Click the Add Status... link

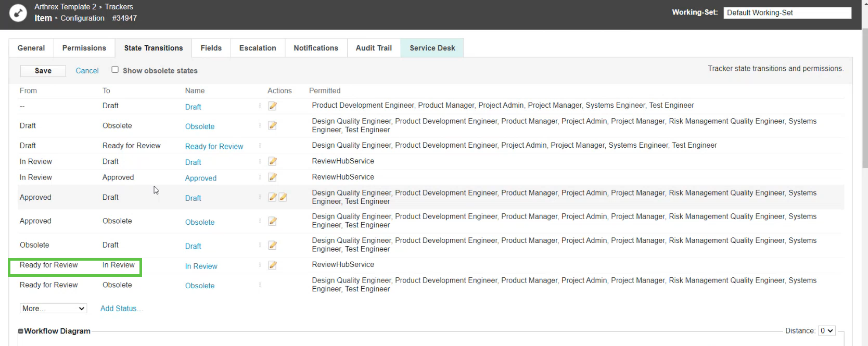[121, 309]
